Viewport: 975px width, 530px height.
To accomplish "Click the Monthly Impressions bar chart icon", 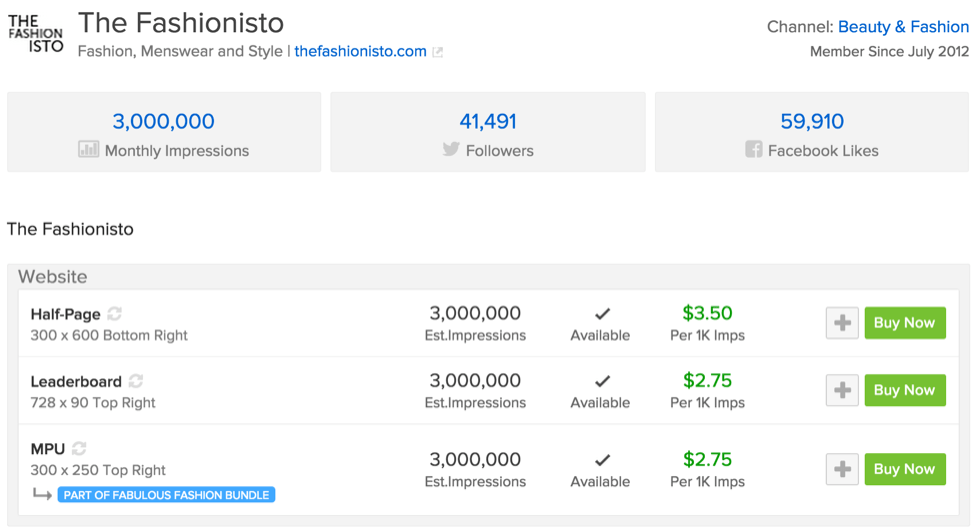I will pos(88,149).
